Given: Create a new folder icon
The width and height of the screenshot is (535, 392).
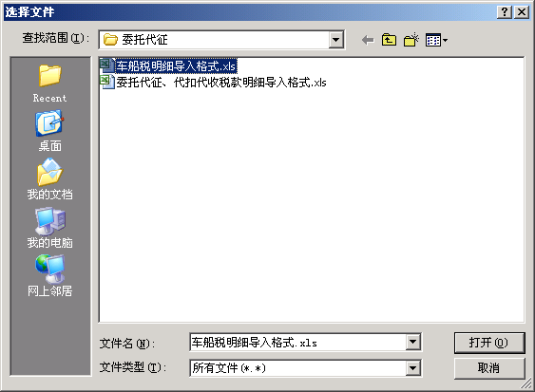Looking at the screenshot, I should point(411,40).
